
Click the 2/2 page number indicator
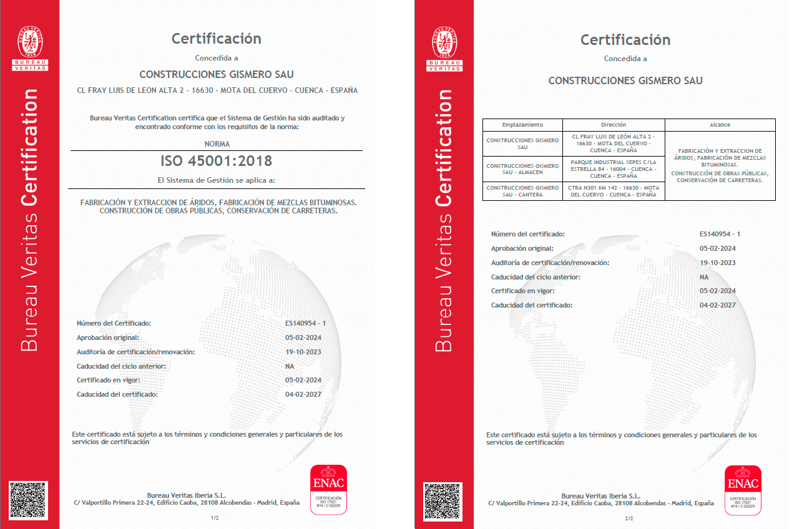point(629,518)
